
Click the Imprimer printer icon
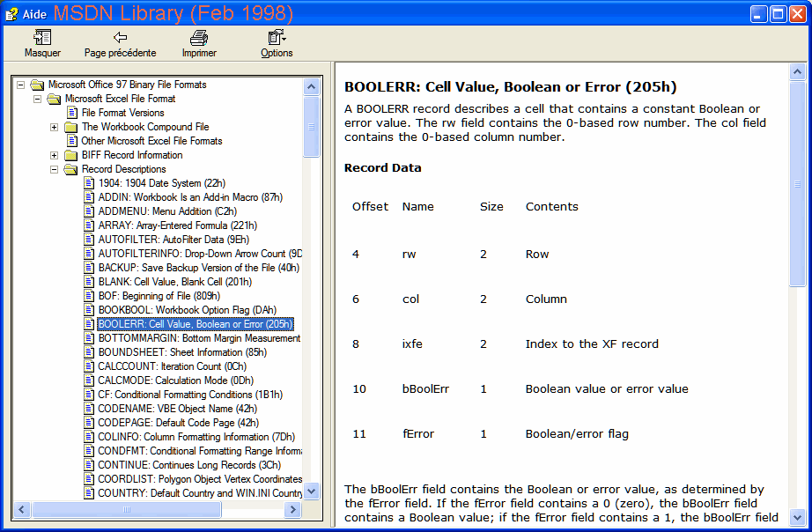click(x=199, y=38)
